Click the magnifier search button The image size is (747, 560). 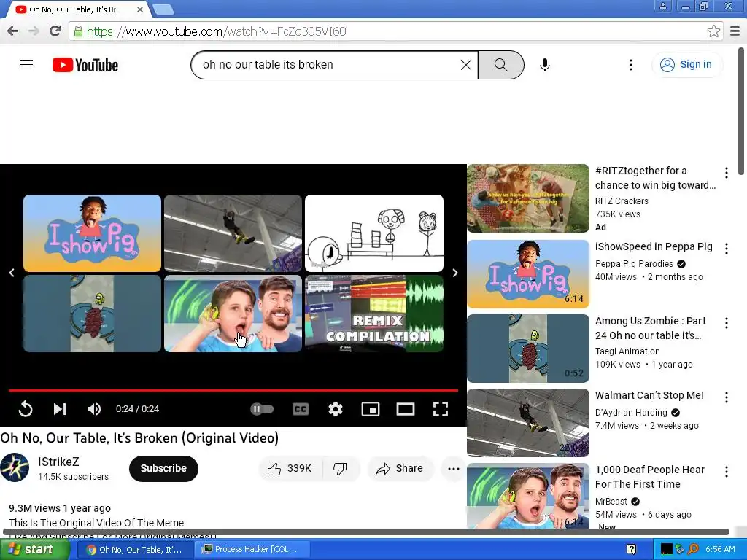pos(500,65)
